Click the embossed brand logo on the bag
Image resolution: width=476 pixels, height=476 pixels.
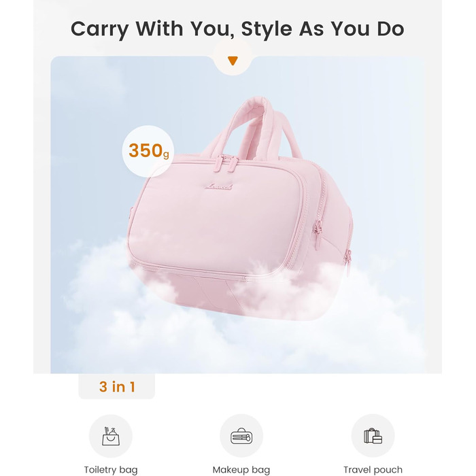coord(220,185)
